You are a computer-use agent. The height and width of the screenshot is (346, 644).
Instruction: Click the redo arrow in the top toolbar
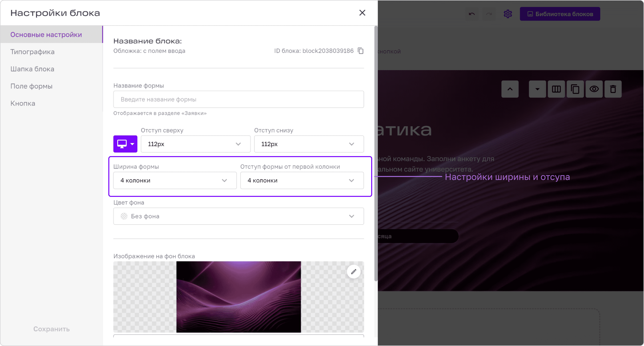click(489, 14)
